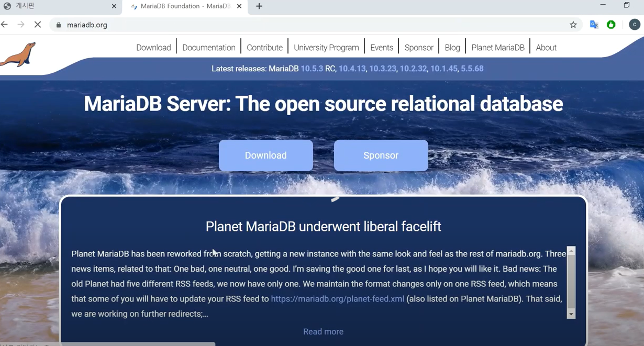Go to the Contribute page

coord(264,48)
